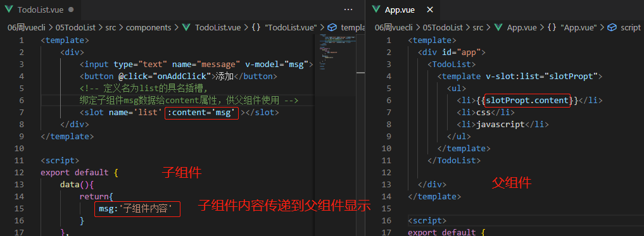Viewport: 644px width, 236px height.
Task: Click the slotPropt.content expression in App.vue
Action: click(527, 100)
